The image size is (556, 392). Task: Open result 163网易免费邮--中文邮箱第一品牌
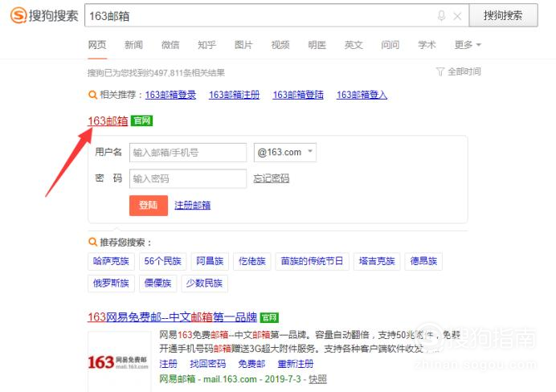(172, 316)
